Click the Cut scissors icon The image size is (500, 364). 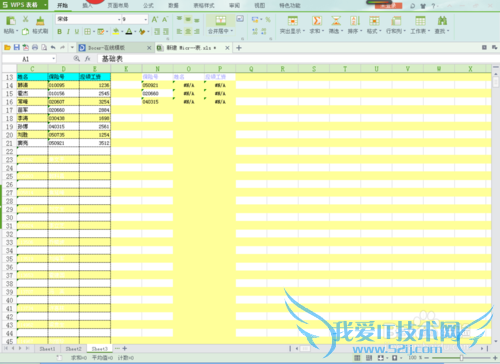[x=26, y=19]
